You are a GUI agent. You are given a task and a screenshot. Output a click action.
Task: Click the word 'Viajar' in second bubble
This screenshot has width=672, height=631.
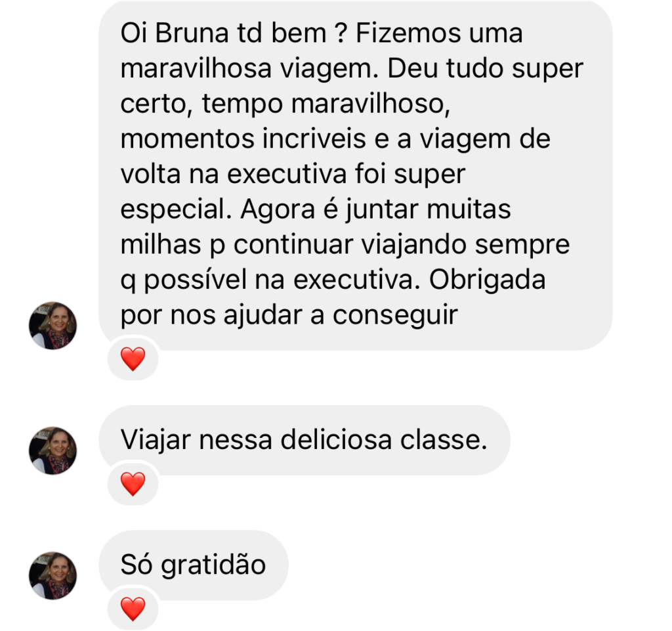coord(155,441)
